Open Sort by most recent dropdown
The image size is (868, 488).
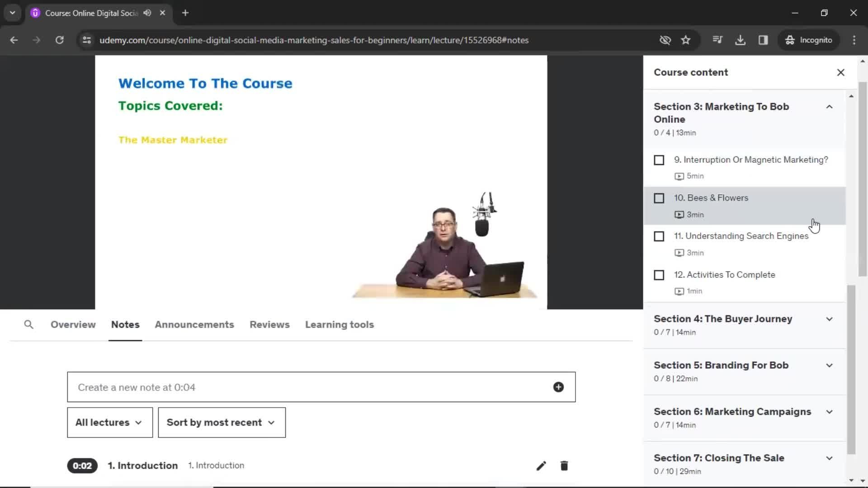point(221,422)
